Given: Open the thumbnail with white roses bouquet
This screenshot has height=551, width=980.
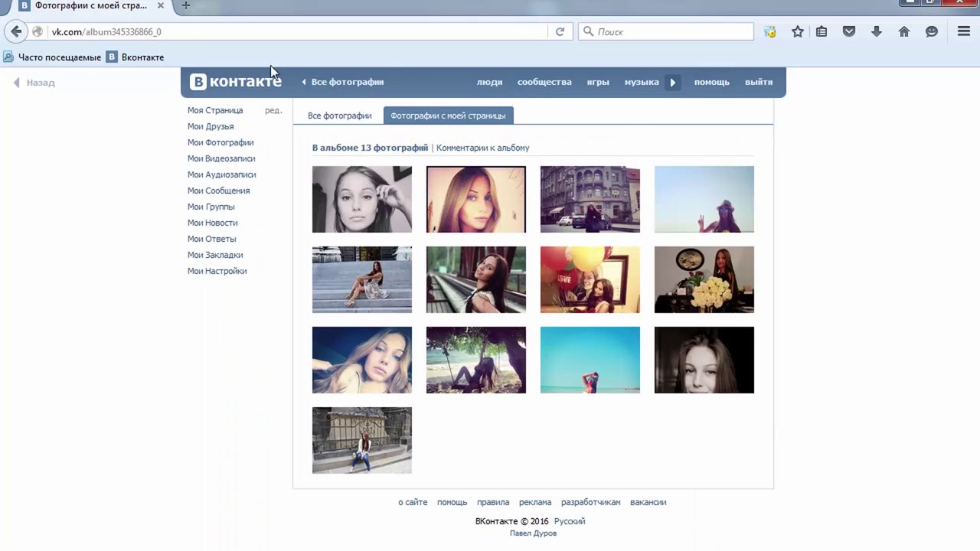Looking at the screenshot, I should (x=704, y=279).
